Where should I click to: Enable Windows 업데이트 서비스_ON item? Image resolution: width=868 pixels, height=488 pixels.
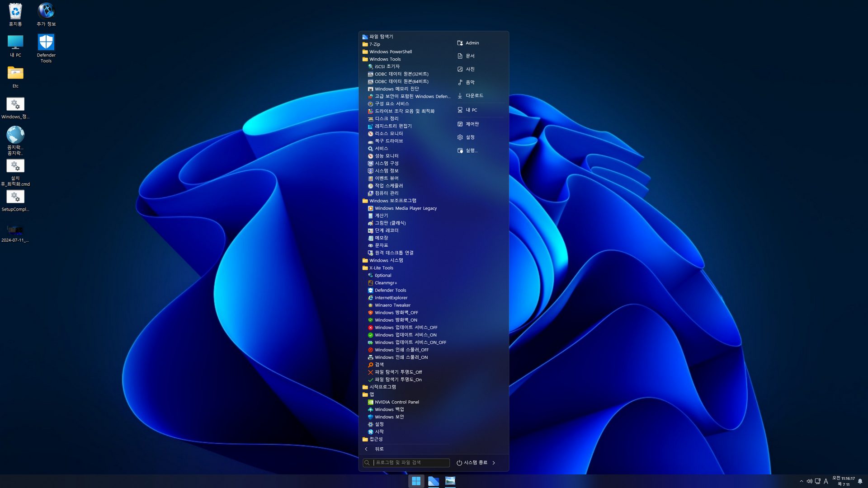pyautogui.click(x=405, y=335)
